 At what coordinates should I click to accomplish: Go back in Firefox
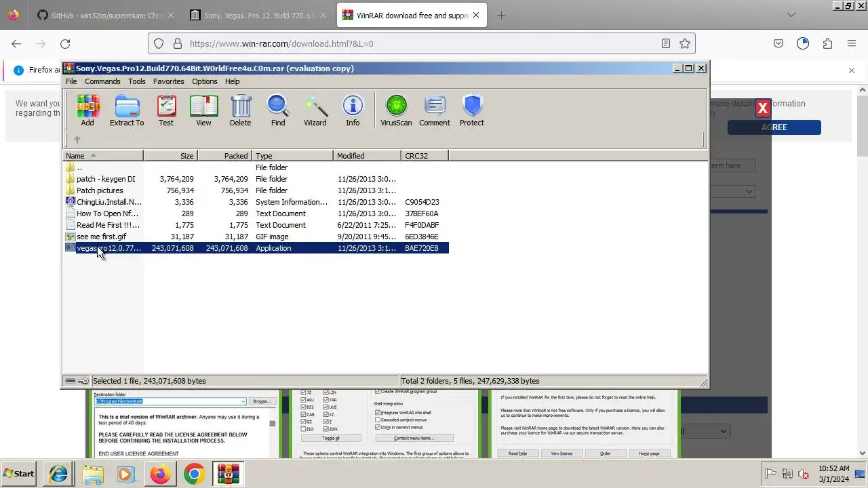point(16,43)
